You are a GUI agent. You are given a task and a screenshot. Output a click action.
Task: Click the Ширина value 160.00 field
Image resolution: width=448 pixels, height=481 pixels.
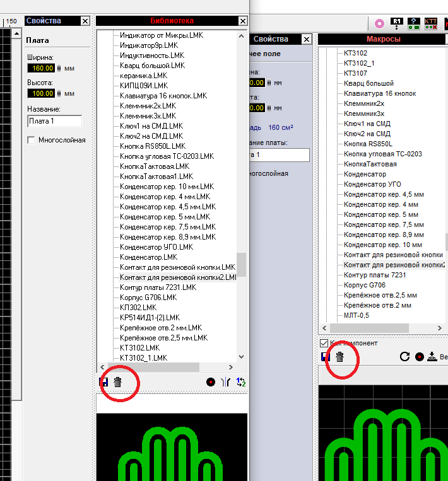pyautogui.click(x=41, y=68)
